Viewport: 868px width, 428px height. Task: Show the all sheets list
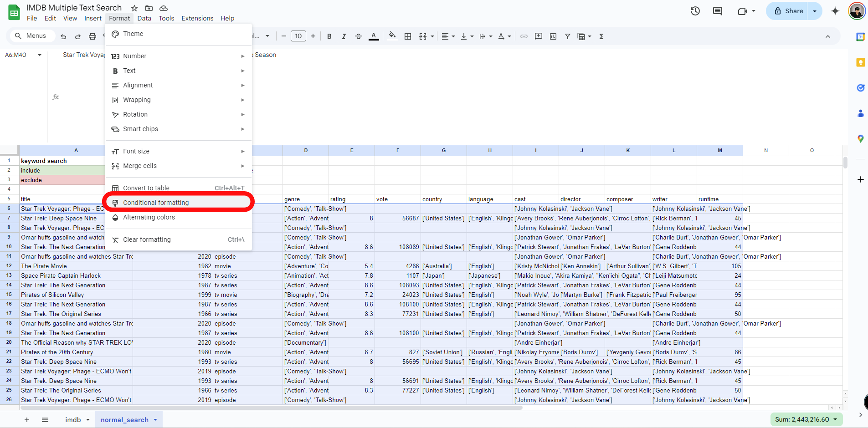tap(45, 420)
